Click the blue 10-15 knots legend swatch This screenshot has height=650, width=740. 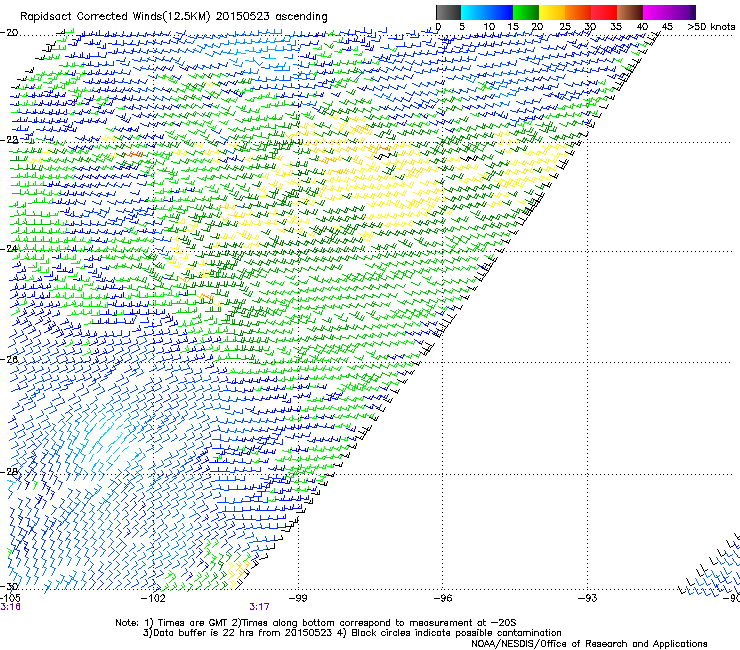[500, 12]
